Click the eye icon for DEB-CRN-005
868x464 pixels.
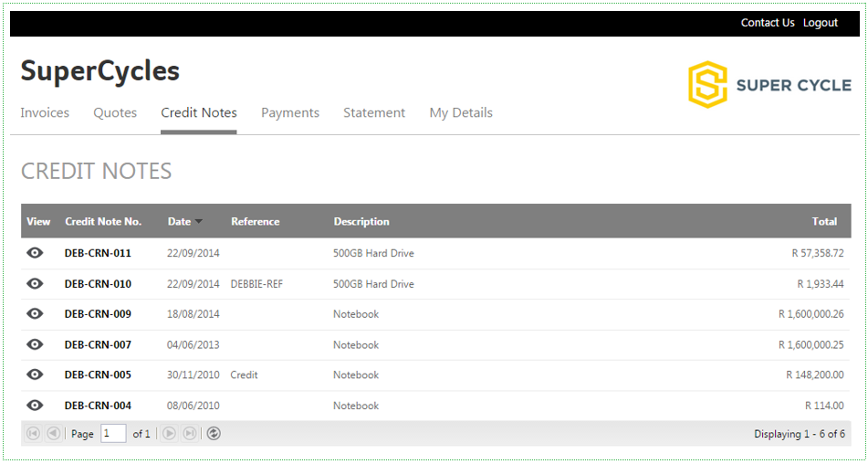[x=35, y=374]
